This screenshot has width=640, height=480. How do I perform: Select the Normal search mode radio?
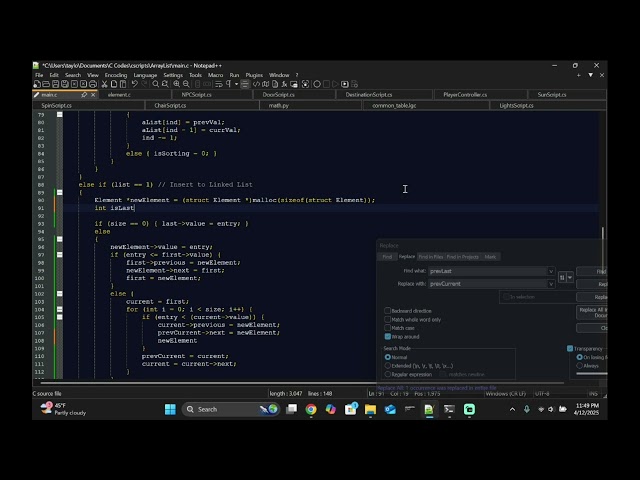(388, 357)
